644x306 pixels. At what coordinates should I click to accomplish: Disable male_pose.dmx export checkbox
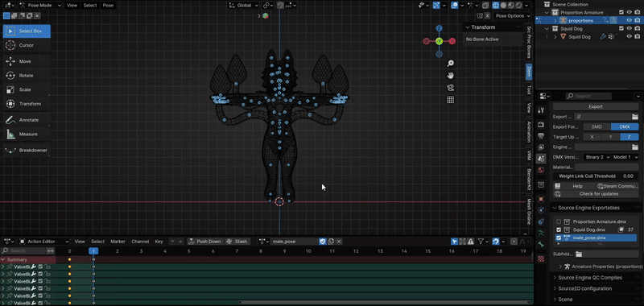click(x=559, y=238)
